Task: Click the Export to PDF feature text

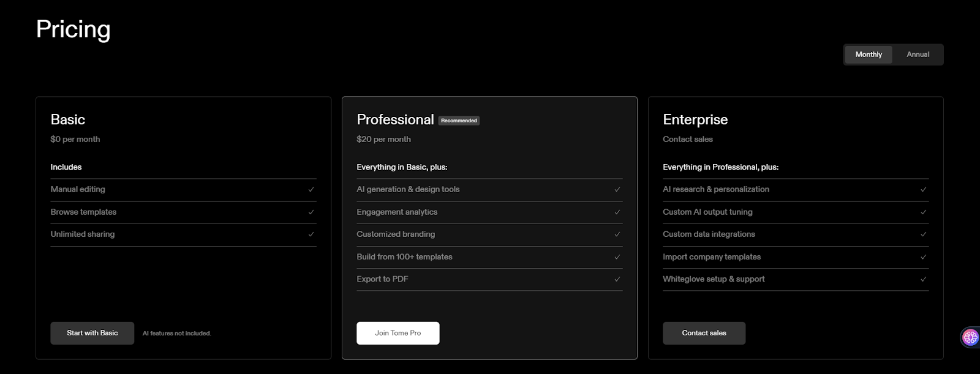Action: (382, 279)
